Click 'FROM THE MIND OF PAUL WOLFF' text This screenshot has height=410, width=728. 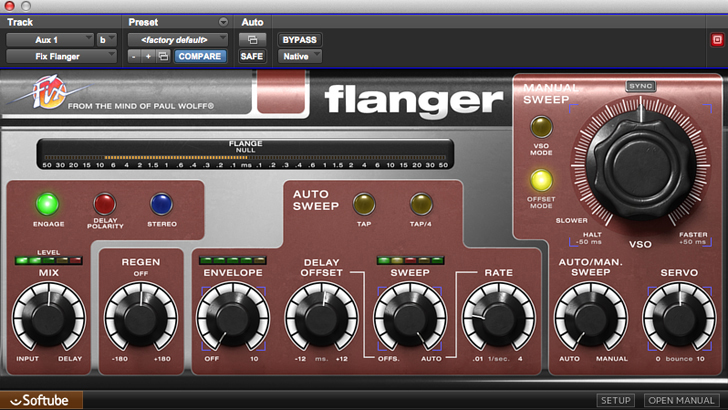[141, 106]
